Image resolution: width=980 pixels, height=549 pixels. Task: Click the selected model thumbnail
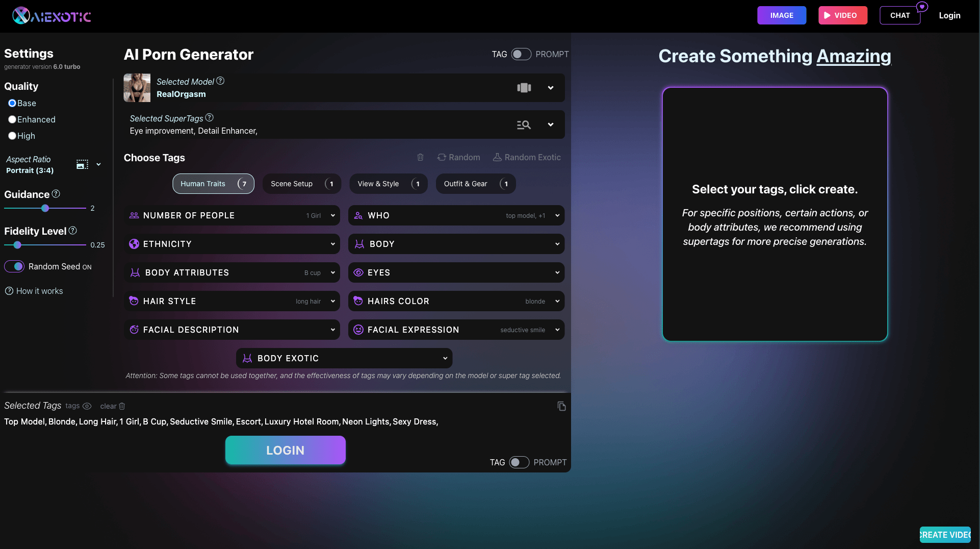point(137,88)
